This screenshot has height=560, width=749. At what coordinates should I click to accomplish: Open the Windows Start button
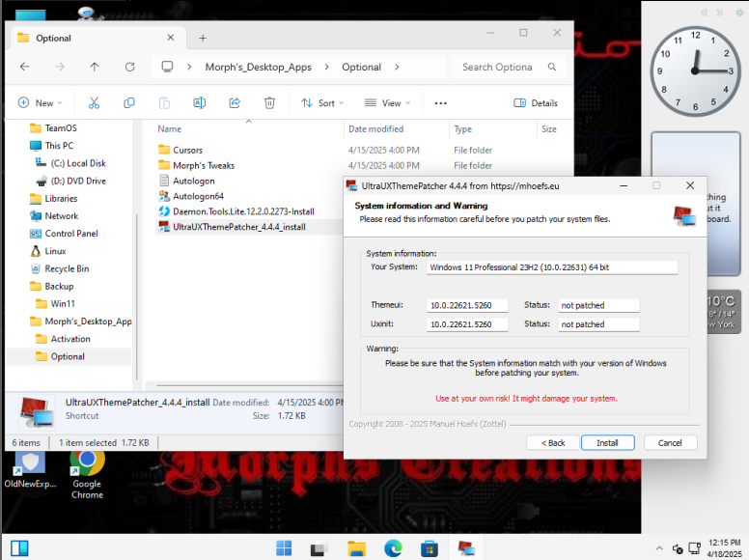[x=284, y=548]
